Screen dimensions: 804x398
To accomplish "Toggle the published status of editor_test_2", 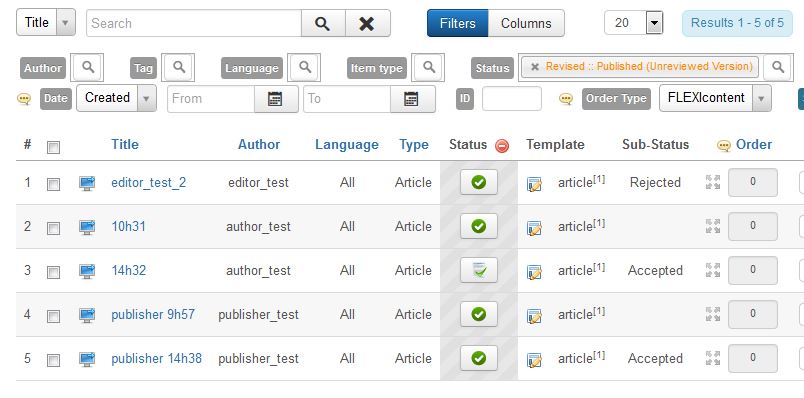I will 478,182.
